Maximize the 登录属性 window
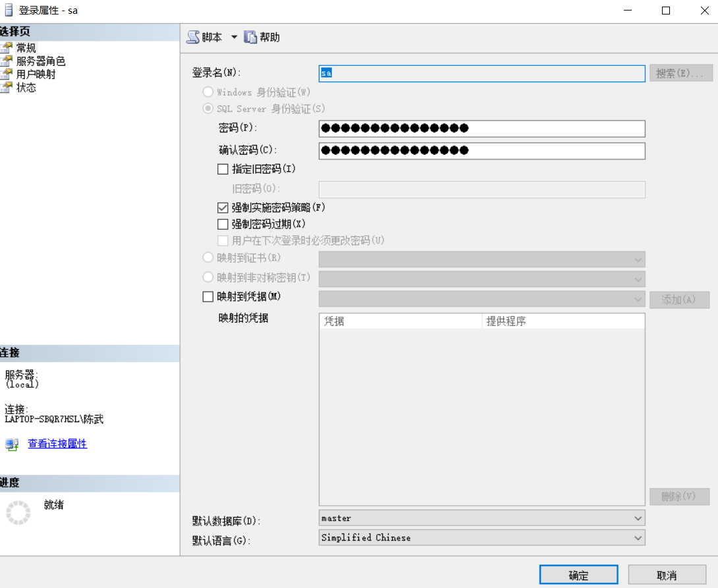 pyautogui.click(x=666, y=11)
